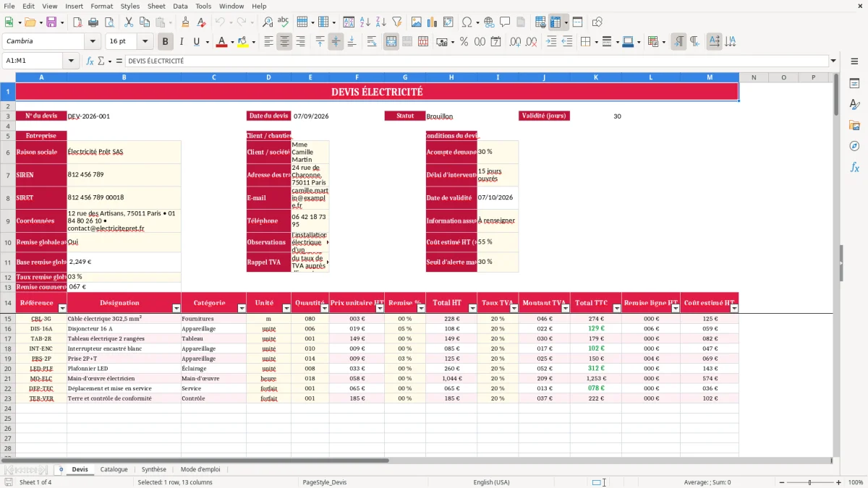Toggle Center Vertically alignment
Screen dimensions: 868x488
tap(336, 42)
